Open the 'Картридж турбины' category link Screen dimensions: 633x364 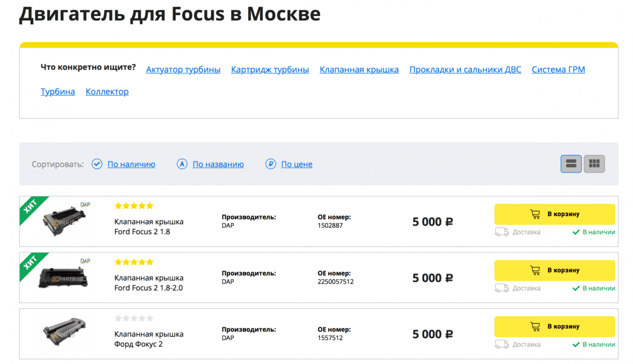coord(270,69)
